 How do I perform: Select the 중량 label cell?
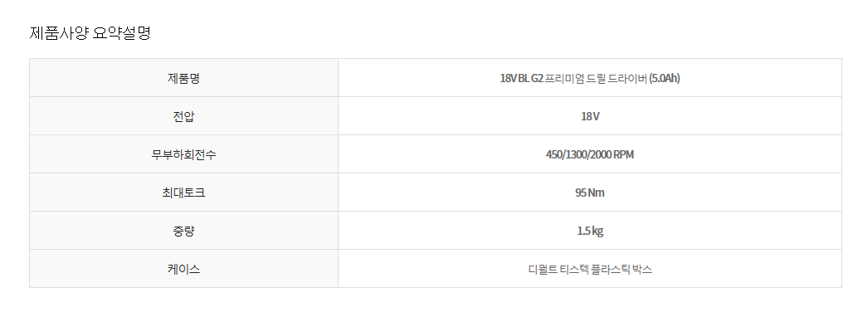183,231
